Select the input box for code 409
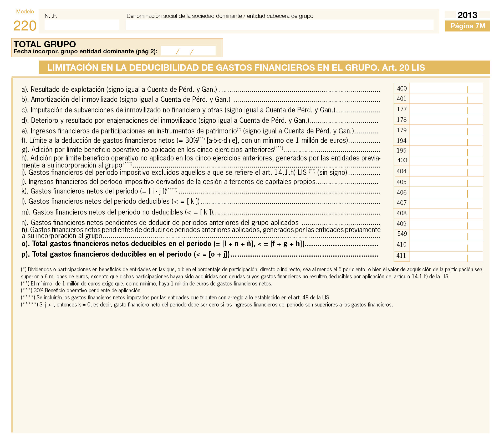The width and height of the screenshot is (504, 437). tap(446, 224)
